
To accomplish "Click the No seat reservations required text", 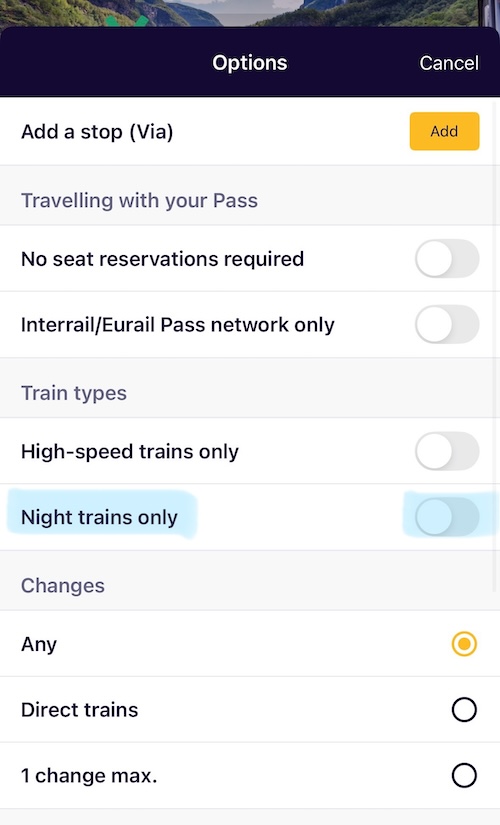I will click(162, 259).
